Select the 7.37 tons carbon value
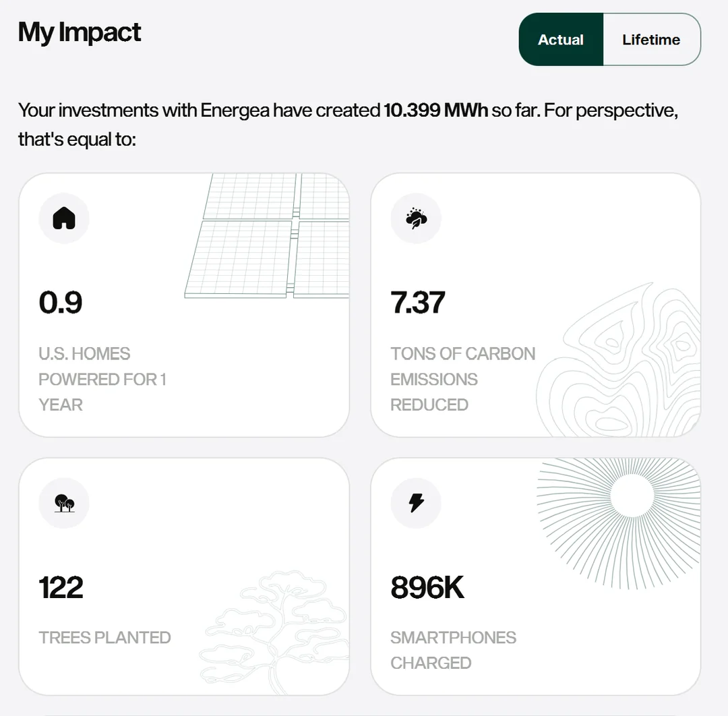This screenshot has height=716, width=728. (x=418, y=303)
